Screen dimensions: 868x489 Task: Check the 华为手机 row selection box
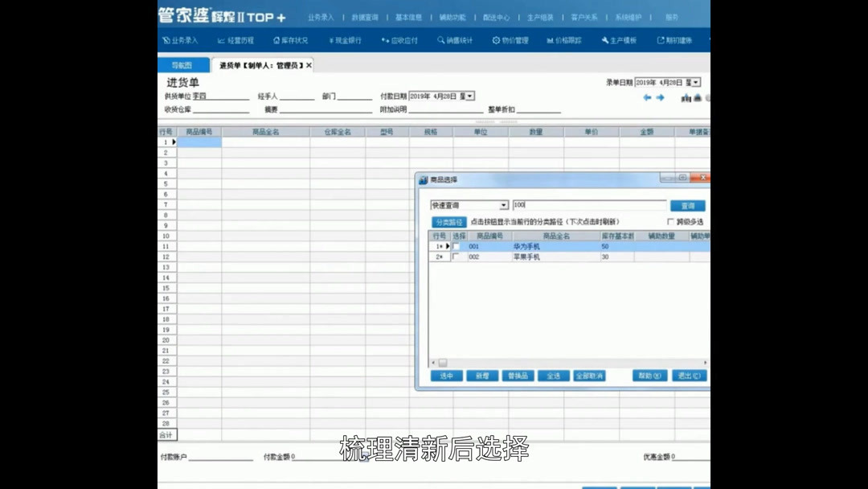click(x=456, y=246)
